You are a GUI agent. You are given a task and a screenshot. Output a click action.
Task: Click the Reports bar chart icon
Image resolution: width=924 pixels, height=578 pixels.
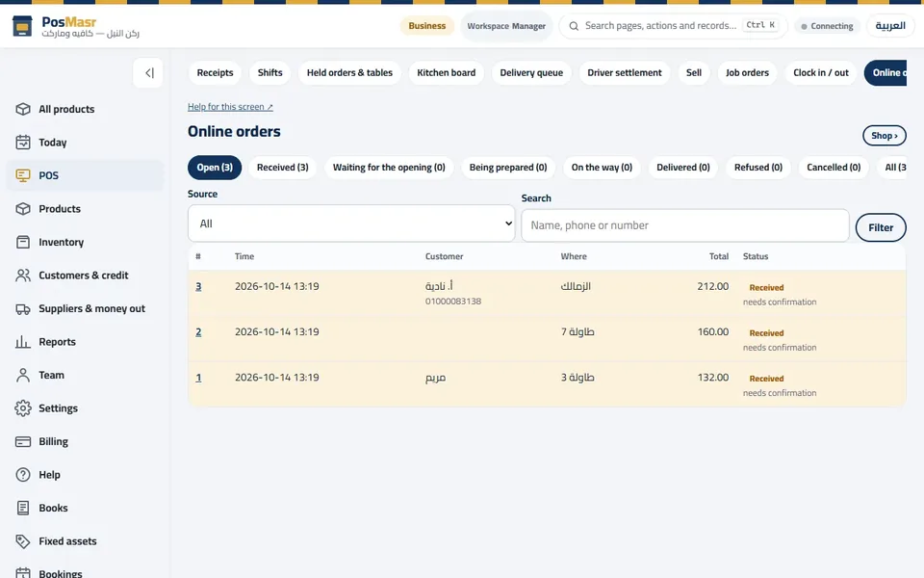(x=23, y=341)
